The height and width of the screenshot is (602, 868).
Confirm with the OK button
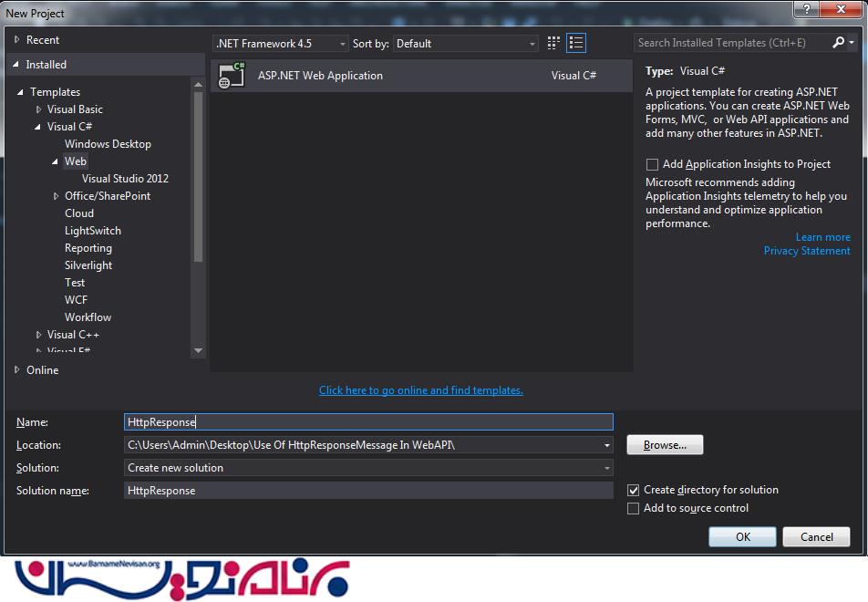743,536
